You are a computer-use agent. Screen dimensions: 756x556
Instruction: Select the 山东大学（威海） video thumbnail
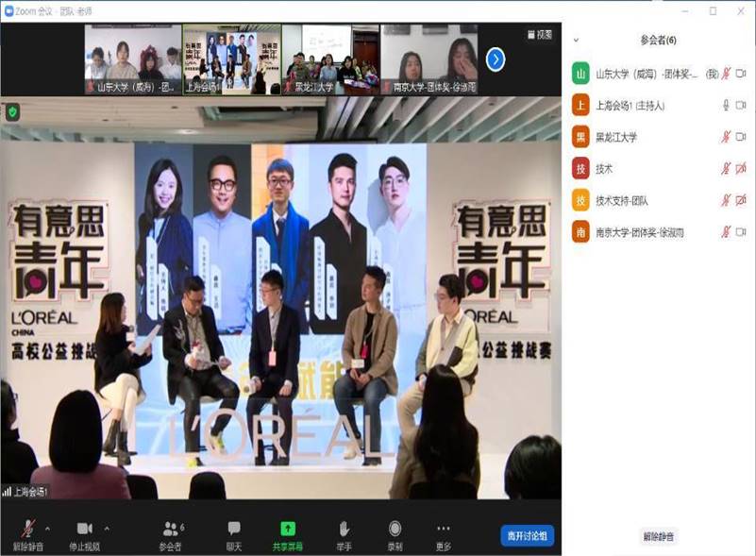tap(132, 59)
